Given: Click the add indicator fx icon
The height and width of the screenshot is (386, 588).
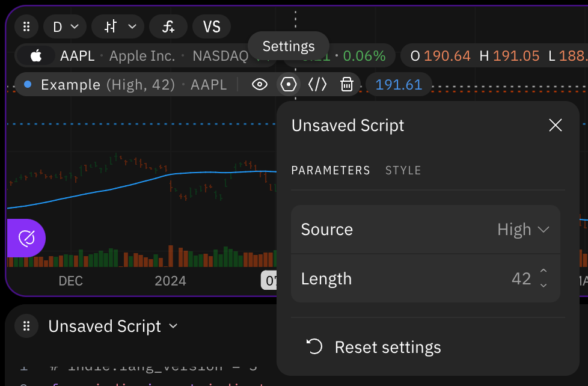Looking at the screenshot, I should tap(168, 26).
